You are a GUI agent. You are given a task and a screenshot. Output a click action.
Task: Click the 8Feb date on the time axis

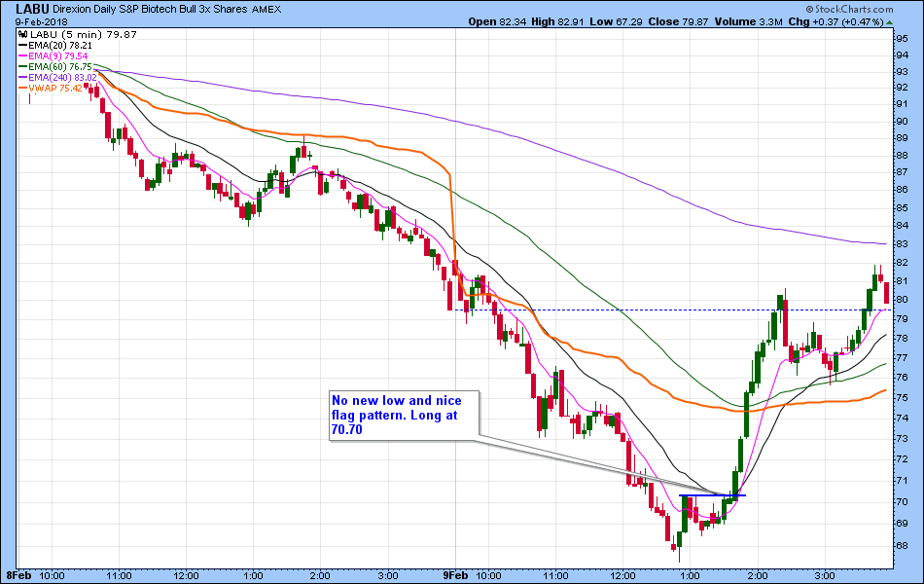(x=18, y=575)
